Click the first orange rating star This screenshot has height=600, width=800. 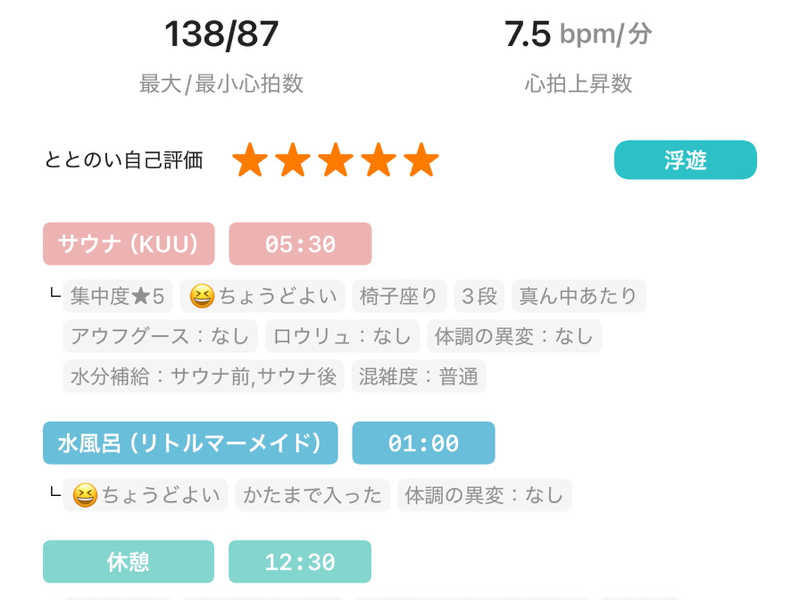pos(249,160)
